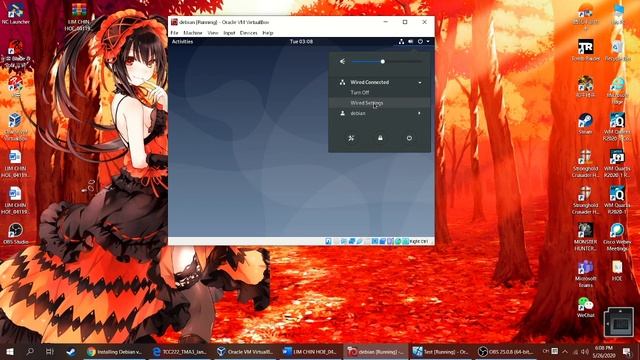Switch to Oracle VM VirtualBox taskbar item
Image resolution: width=640 pixels, height=360 pixels.
tap(245, 351)
